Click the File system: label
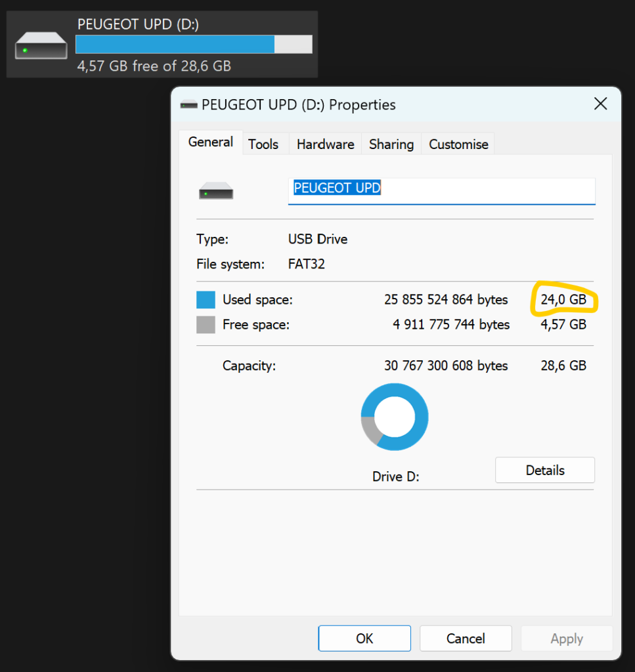Viewport: 635px width, 672px height. [230, 264]
